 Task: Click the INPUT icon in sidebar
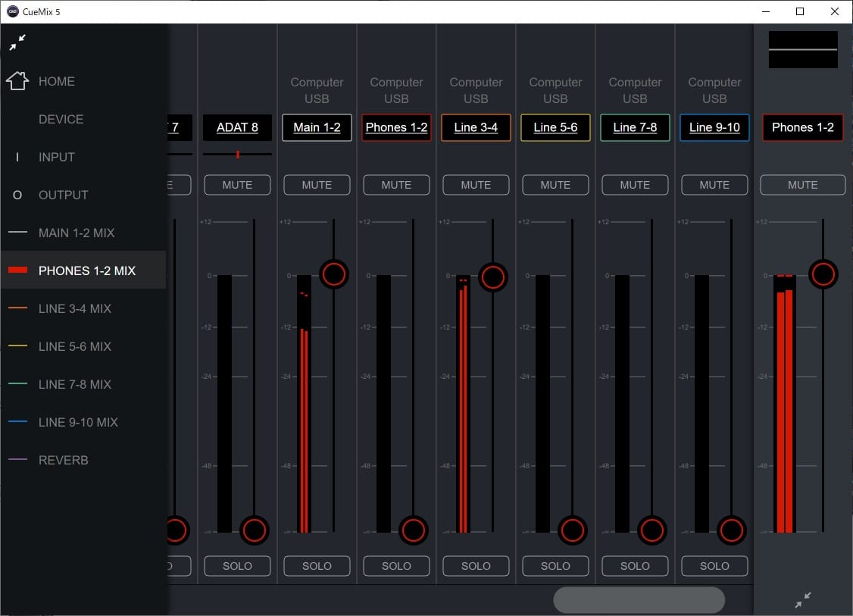pyautogui.click(x=17, y=157)
